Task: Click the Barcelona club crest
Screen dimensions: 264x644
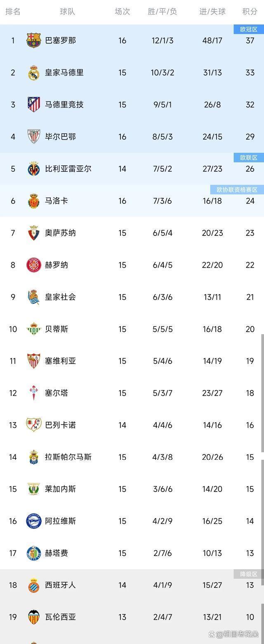Action: pyautogui.click(x=33, y=40)
